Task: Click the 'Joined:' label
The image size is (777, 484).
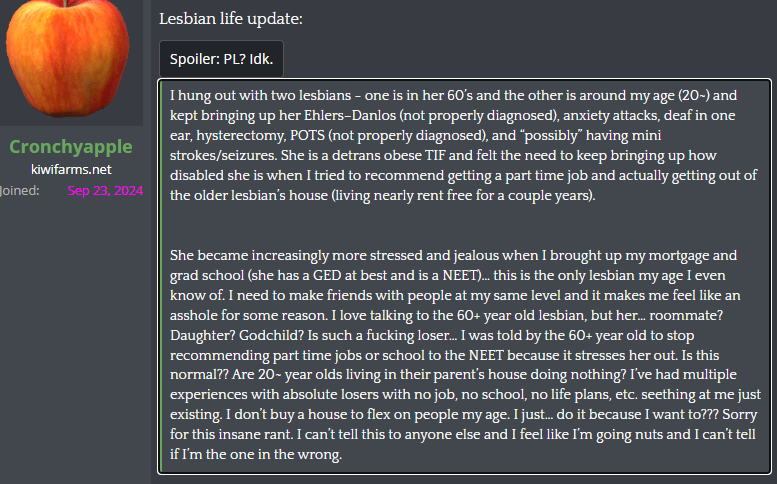Action: tap(19, 191)
